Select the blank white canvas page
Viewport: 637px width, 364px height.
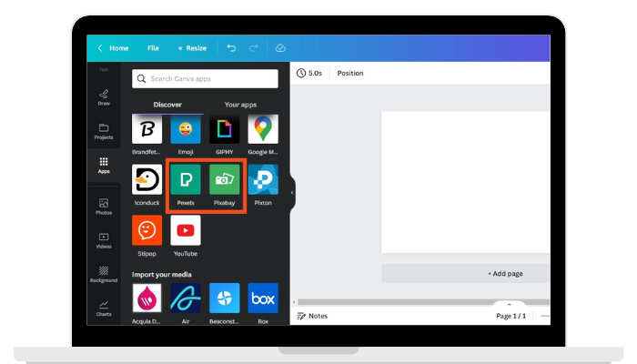[x=466, y=182]
